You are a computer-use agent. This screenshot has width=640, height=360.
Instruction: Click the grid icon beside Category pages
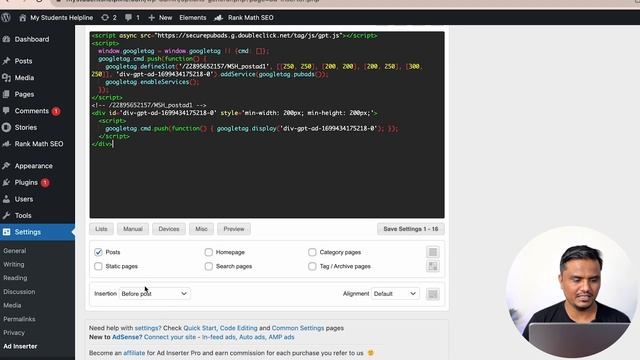click(433, 252)
